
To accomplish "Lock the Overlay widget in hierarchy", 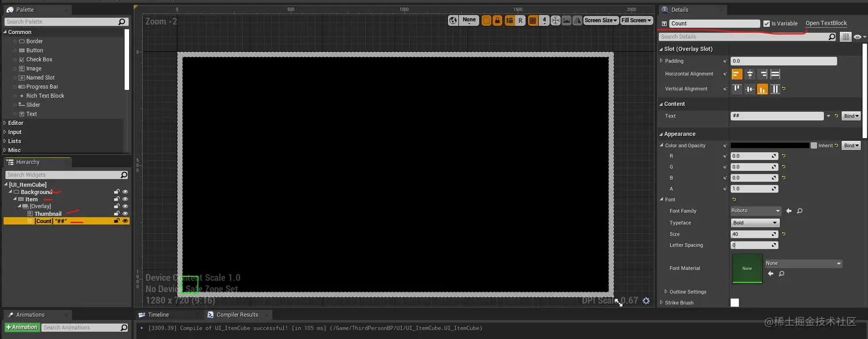I will click(117, 206).
